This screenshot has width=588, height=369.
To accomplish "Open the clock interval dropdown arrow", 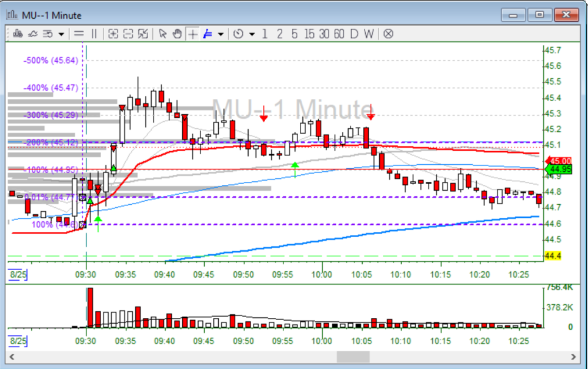I will tap(252, 34).
